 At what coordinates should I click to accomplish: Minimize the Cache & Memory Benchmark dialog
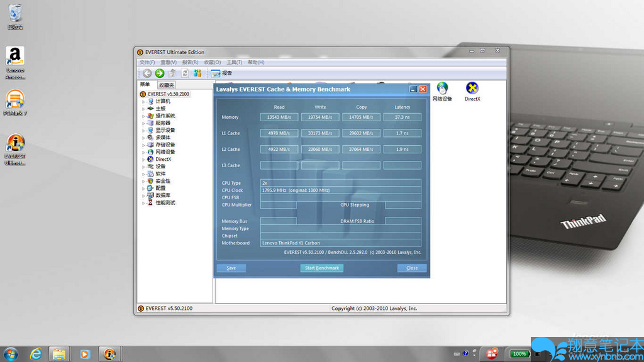pos(413,89)
